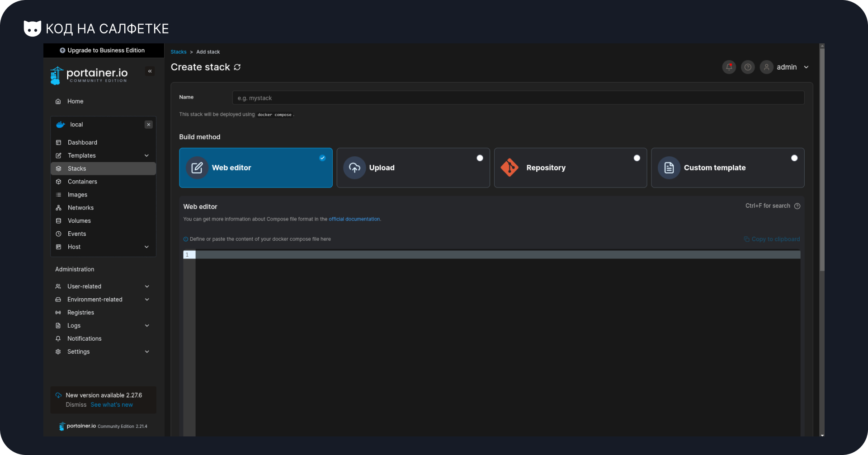The image size is (868, 455).
Task: Click the Portainer.io logo
Action: pyautogui.click(x=89, y=75)
